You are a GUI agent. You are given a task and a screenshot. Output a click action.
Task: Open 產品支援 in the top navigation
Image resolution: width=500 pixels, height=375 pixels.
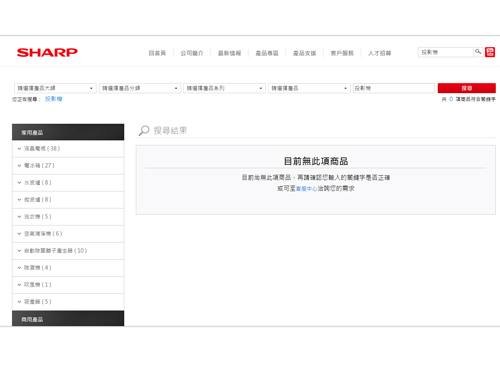coord(305,53)
